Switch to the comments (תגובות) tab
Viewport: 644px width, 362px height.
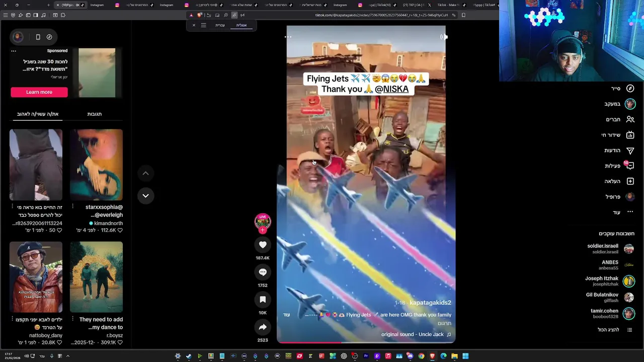95,114
